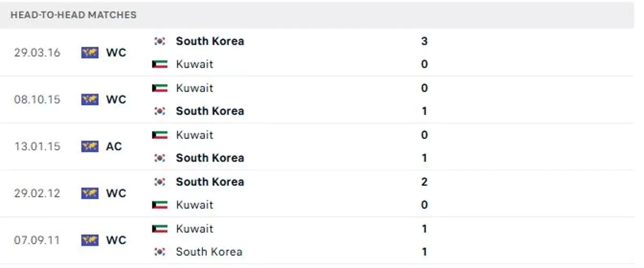
Task: Click the world map icon beside 07.09.11
Action: click(90, 240)
